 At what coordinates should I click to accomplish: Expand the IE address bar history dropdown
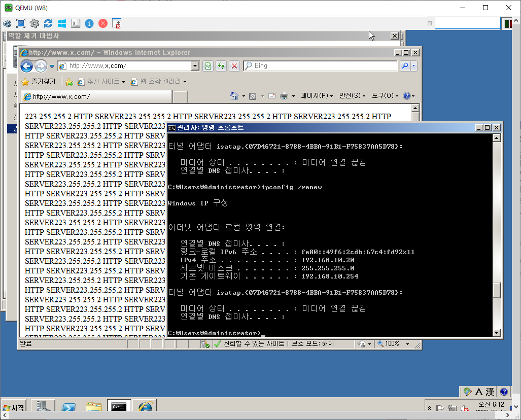click(195, 66)
